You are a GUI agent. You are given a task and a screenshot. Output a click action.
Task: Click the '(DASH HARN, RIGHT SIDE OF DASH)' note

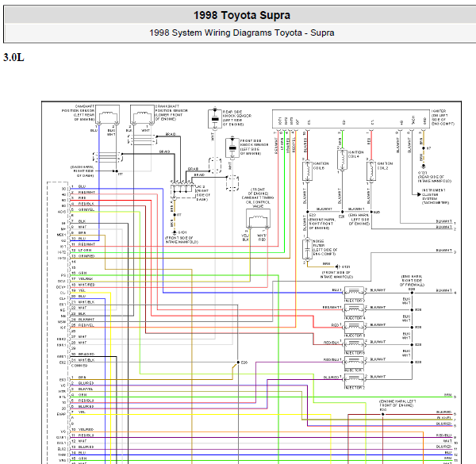(x=83, y=171)
